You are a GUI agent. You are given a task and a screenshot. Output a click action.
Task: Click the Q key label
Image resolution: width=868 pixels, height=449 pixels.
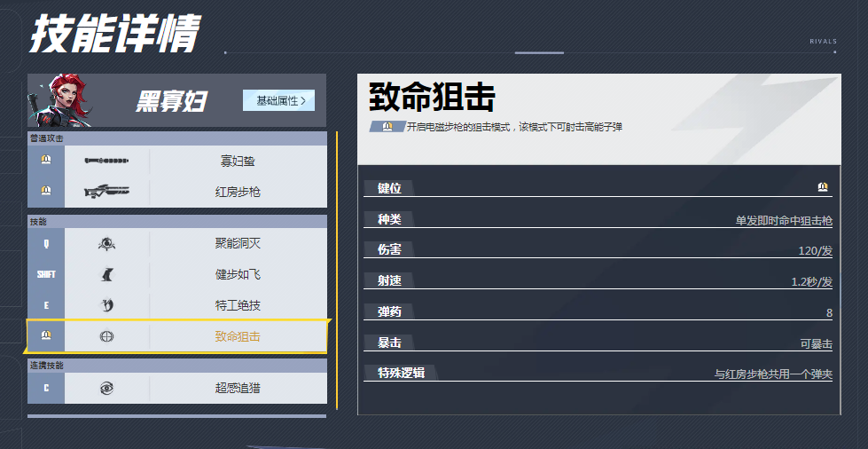(x=46, y=244)
